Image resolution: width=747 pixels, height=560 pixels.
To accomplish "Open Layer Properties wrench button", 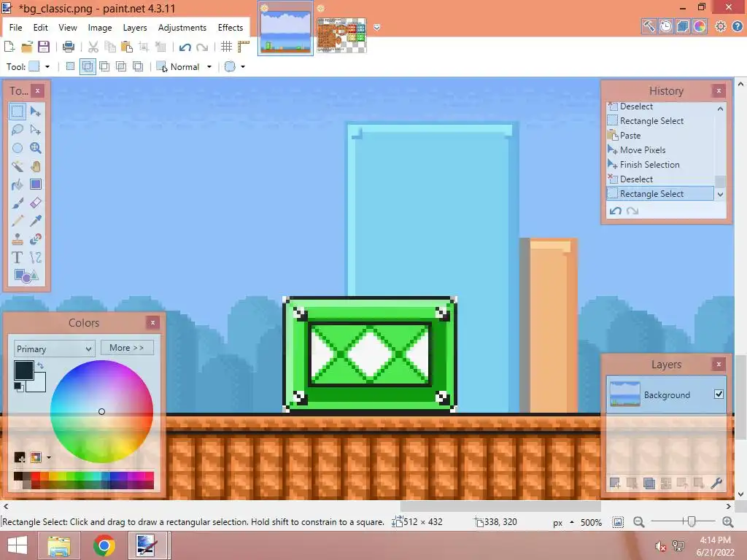I will (716, 483).
